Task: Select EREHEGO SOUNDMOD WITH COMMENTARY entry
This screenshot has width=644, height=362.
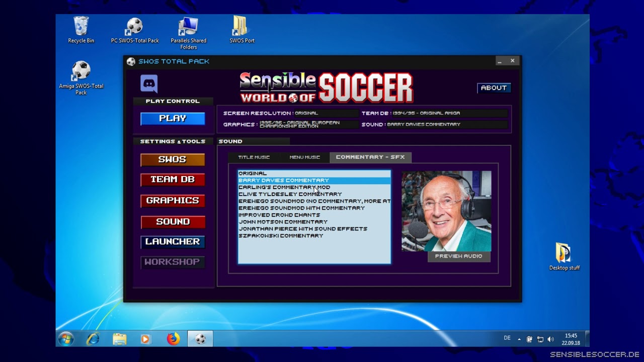Action: [314, 208]
